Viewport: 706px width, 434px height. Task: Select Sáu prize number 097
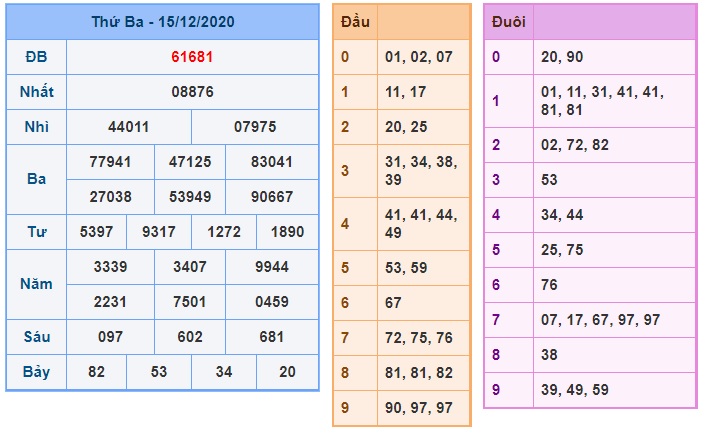[110, 337]
